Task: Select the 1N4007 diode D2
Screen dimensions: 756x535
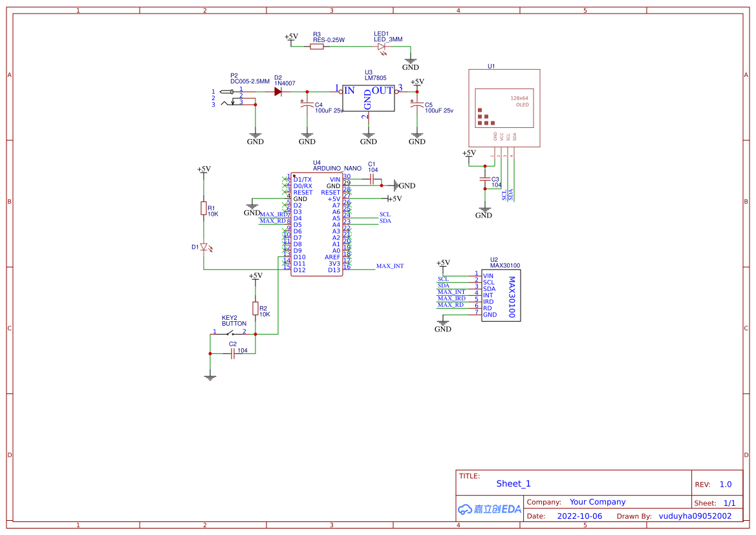Action: coord(278,92)
